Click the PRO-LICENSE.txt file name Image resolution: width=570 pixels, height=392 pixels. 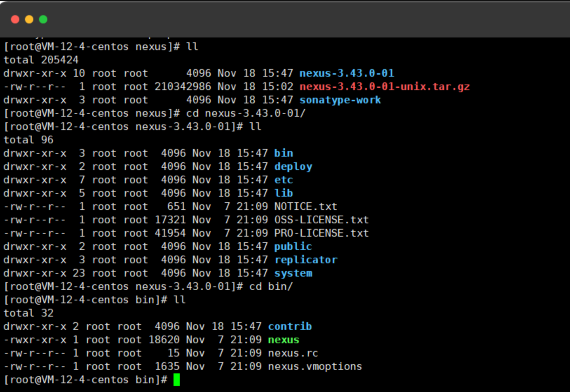point(321,233)
